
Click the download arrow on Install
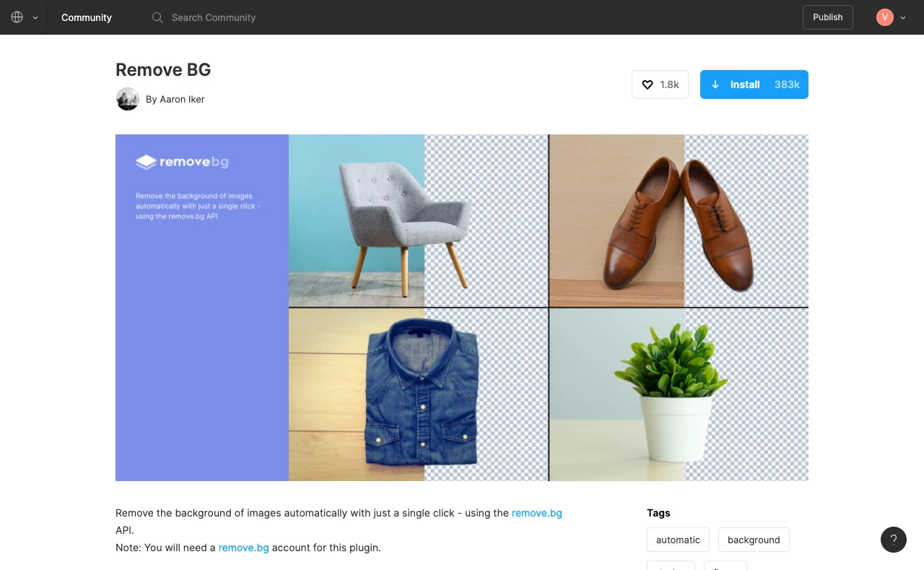715,85
